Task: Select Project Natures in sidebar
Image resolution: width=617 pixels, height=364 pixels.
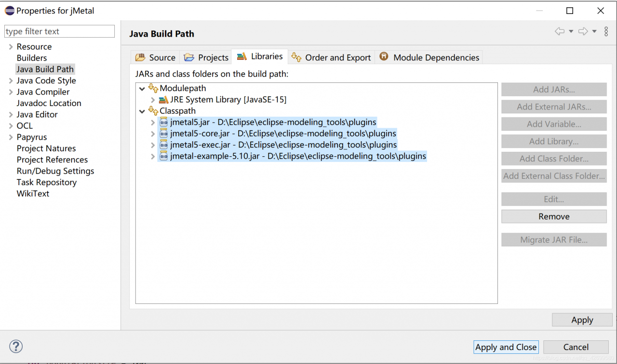Action: 46,148
